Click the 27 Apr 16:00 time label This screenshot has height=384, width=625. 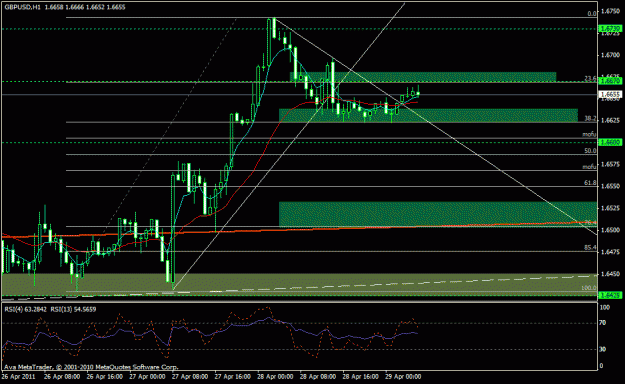(x=232, y=376)
